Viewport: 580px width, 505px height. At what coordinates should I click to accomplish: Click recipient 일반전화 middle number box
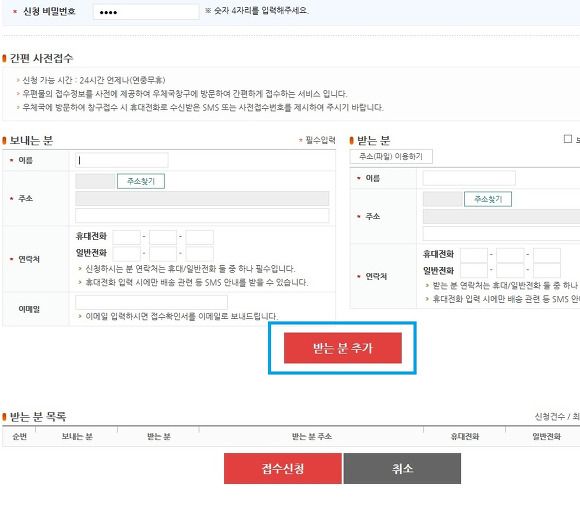click(510, 270)
